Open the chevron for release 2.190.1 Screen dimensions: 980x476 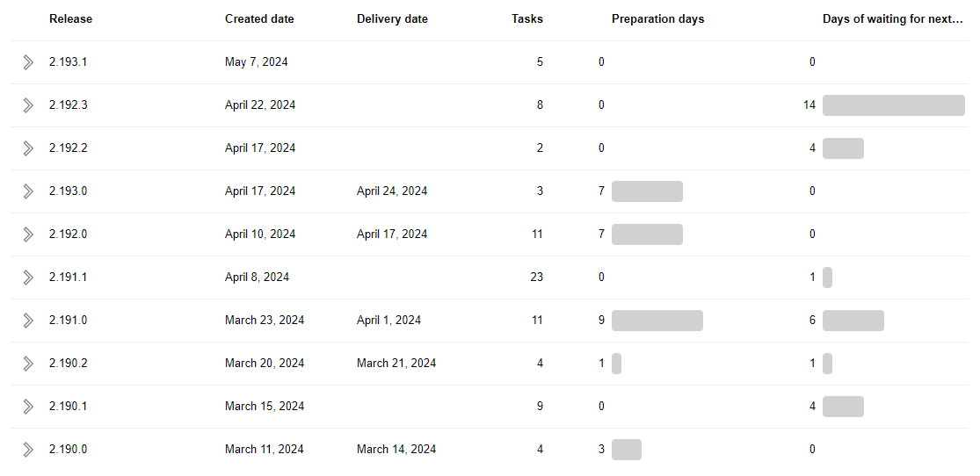click(28, 407)
